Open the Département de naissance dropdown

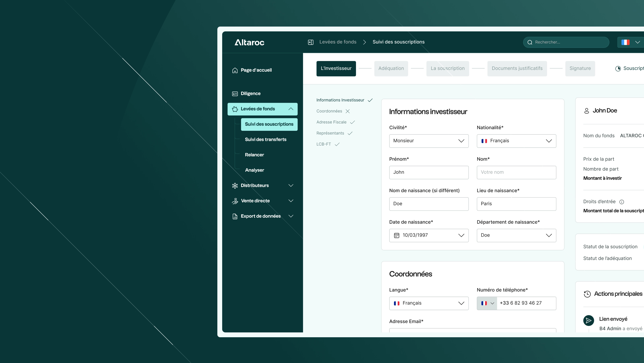[516, 235]
